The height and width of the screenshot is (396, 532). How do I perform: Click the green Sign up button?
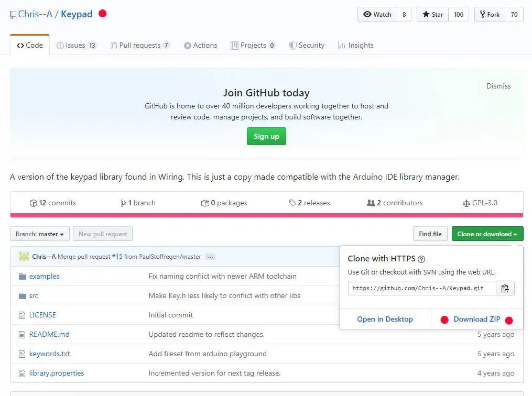[x=266, y=136]
